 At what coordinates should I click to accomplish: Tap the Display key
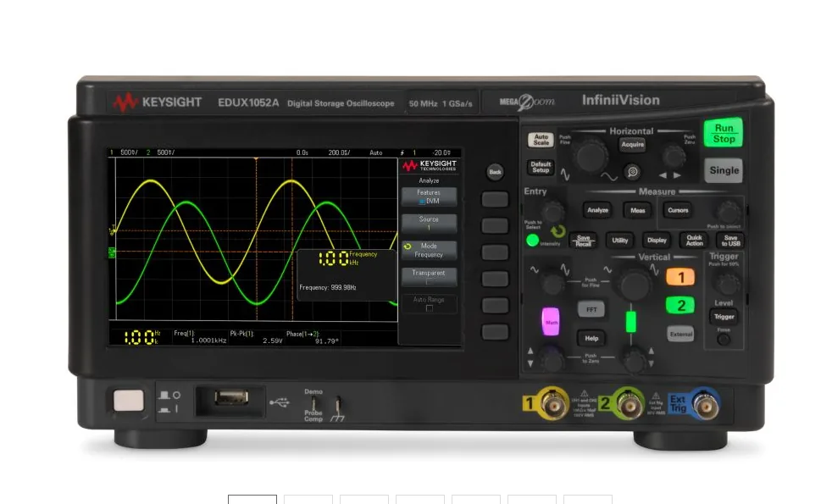(657, 241)
